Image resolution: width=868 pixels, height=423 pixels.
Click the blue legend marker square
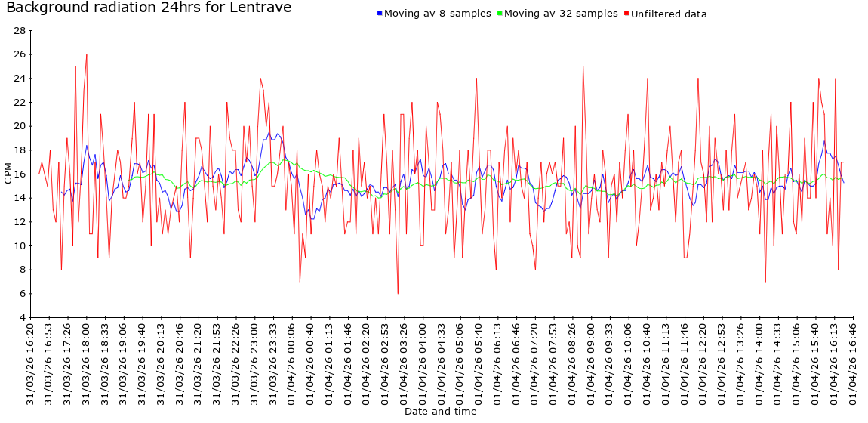380,14
